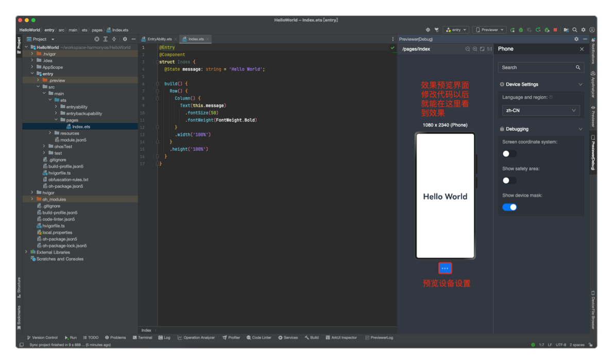Zoom in the previewer
The width and height of the screenshot is (613, 364).
[x=475, y=49]
